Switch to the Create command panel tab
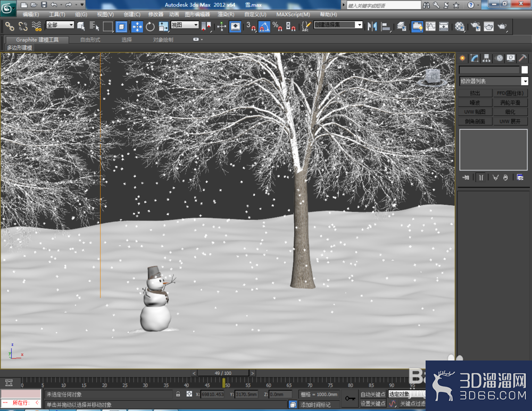The height and width of the screenshot is (411, 532). tap(462, 58)
